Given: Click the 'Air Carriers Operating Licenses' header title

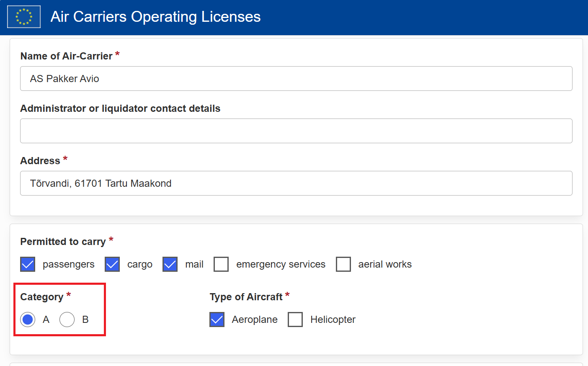Looking at the screenshot, I should (x=155, y=17).
